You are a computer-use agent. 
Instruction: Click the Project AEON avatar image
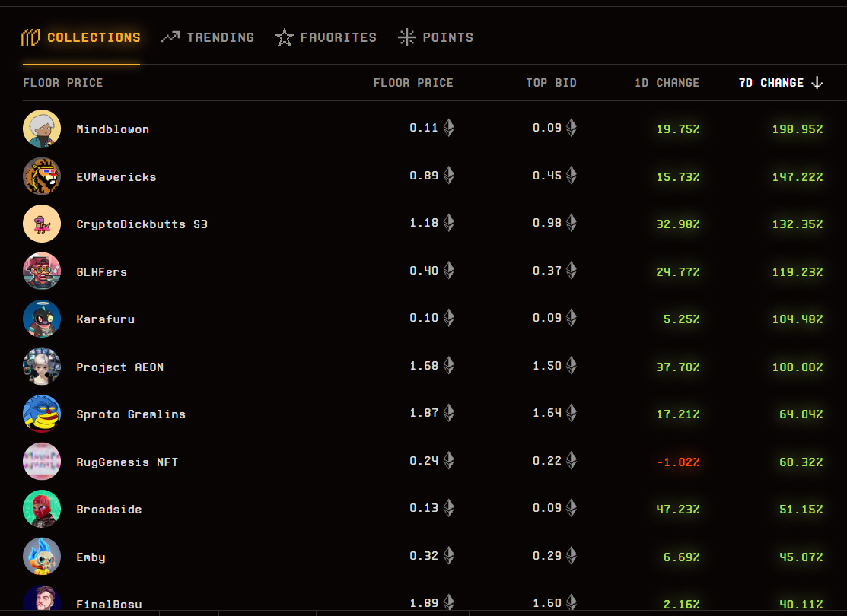[42, 366]
